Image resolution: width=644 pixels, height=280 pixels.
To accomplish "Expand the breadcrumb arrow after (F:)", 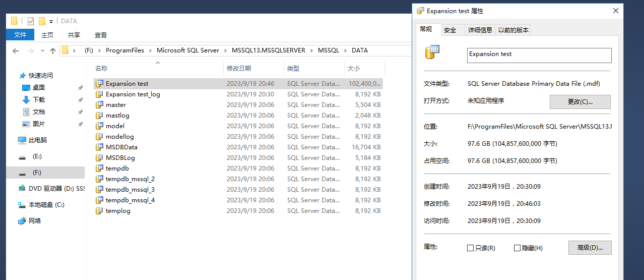I will (99, 50).
